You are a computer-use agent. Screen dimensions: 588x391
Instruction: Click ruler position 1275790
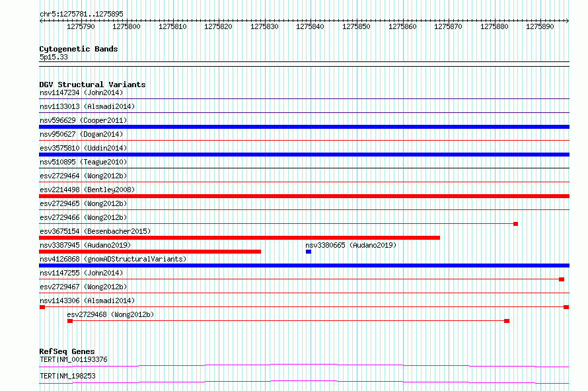pos(81,26)
